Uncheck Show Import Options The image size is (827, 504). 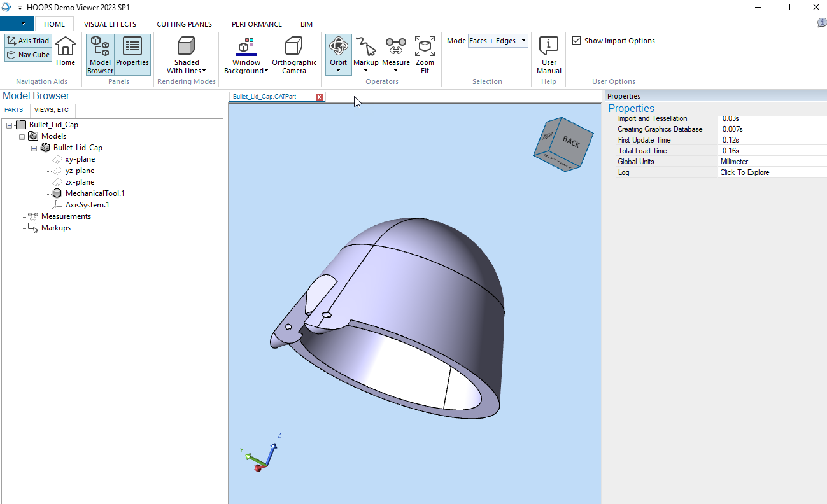576,40
